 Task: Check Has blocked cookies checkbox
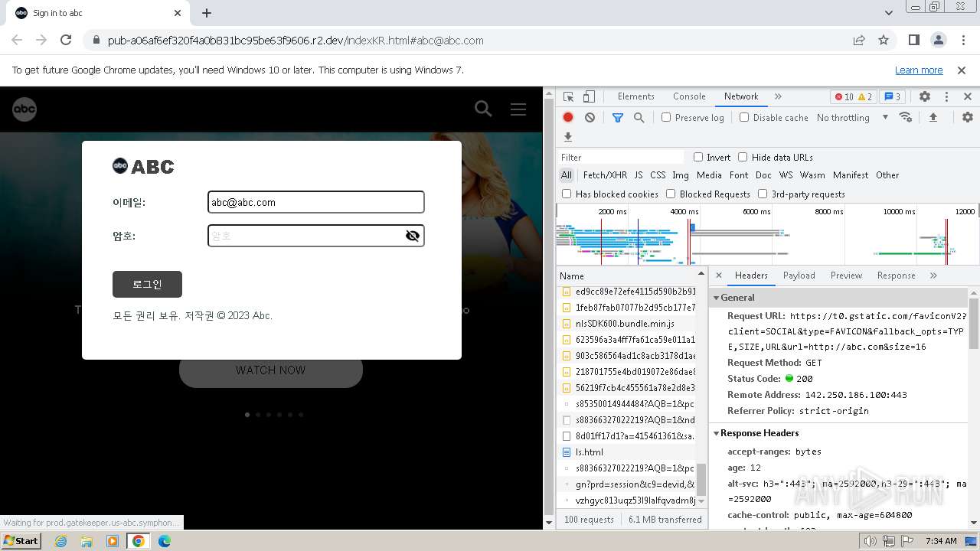[x=567, y=194]
